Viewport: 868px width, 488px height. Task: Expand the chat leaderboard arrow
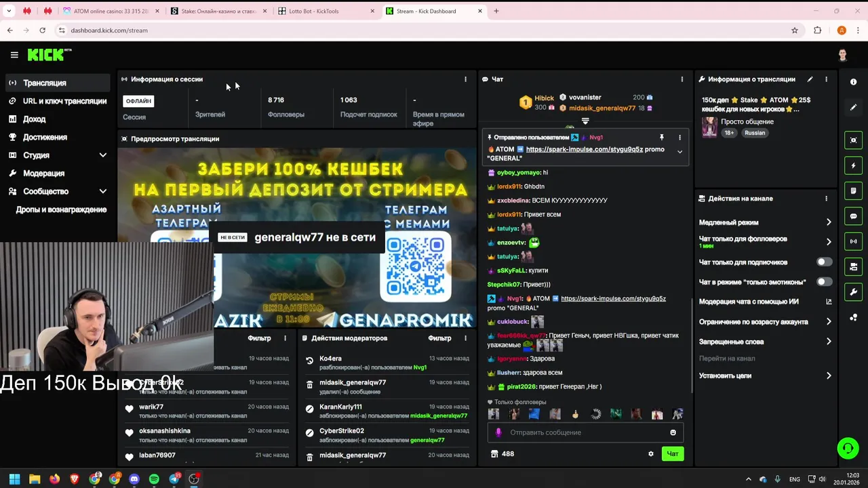pyautogui.click(x=585, y=121)
